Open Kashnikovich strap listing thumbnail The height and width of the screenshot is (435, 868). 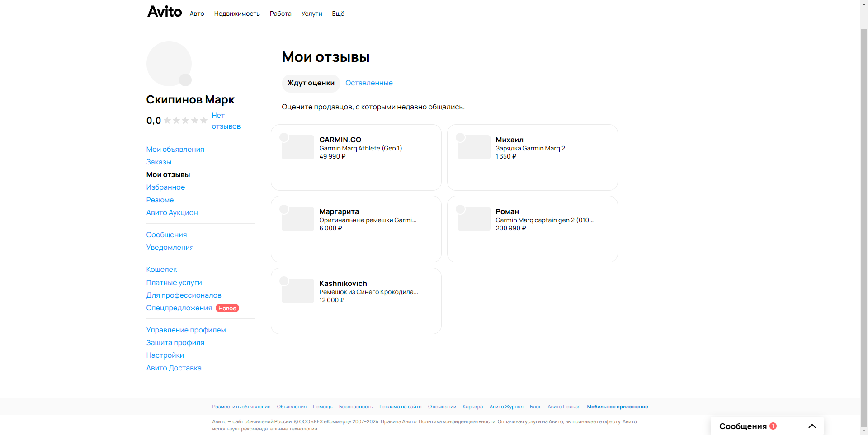[x=298, y=291]
